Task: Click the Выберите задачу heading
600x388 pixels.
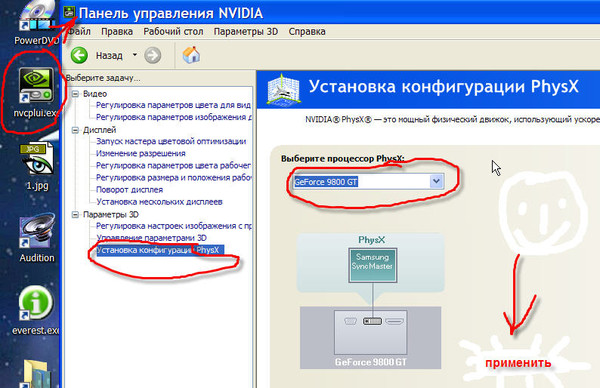Action: coord(103,78)
